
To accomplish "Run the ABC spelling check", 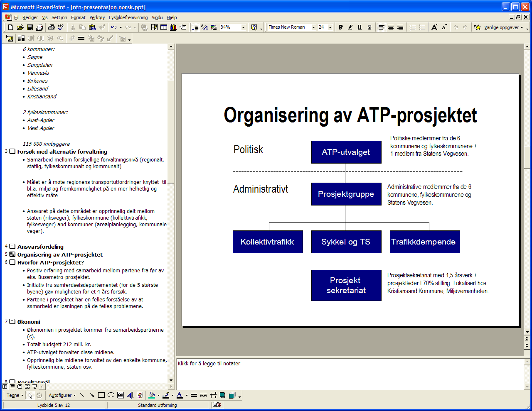I will click(x=61, y=27).
